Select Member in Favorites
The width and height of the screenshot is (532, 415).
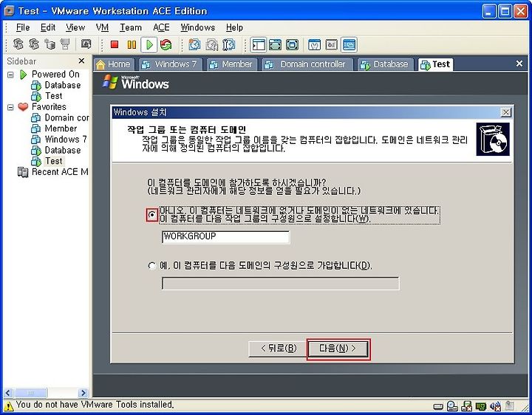tap(61, 128)
